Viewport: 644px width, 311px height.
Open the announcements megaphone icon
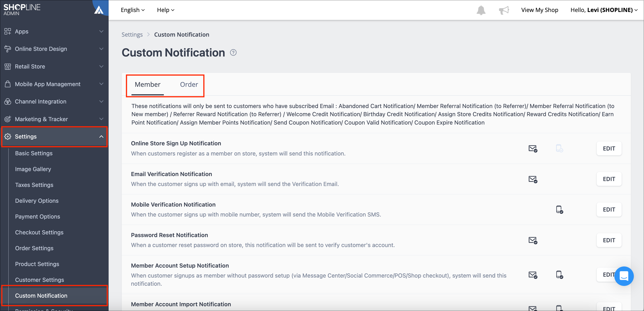pos(504,10)
